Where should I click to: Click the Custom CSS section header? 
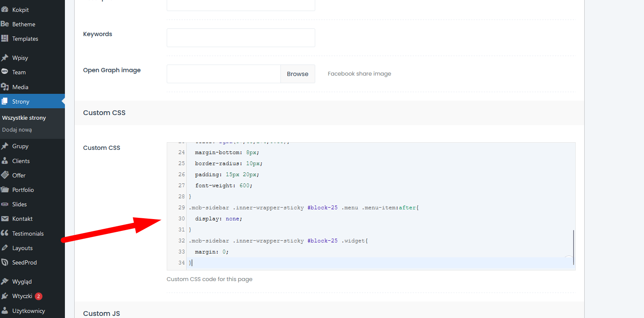[329, 113]
